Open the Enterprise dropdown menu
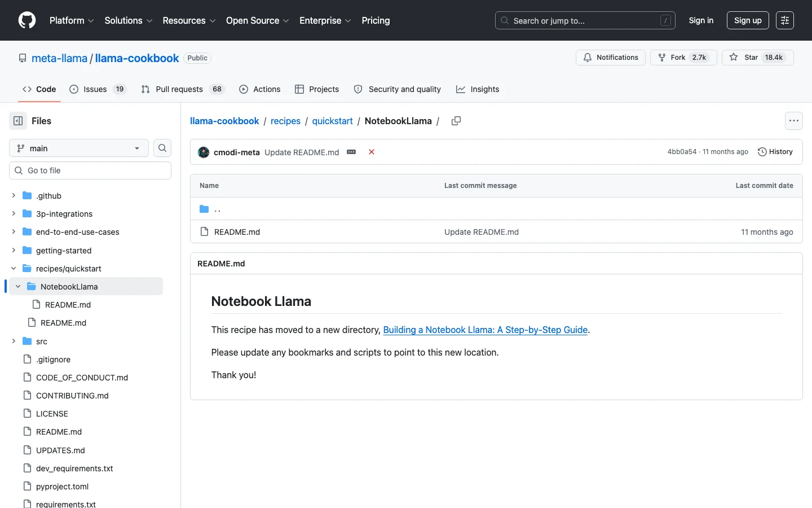The height and width of the screenshot is (508, 812). tap(325, 20)
